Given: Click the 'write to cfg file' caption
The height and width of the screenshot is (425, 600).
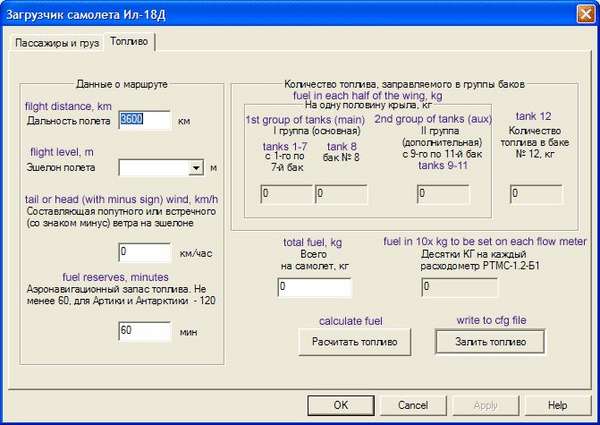Looking at the screenshot, I should coord(491,320).
